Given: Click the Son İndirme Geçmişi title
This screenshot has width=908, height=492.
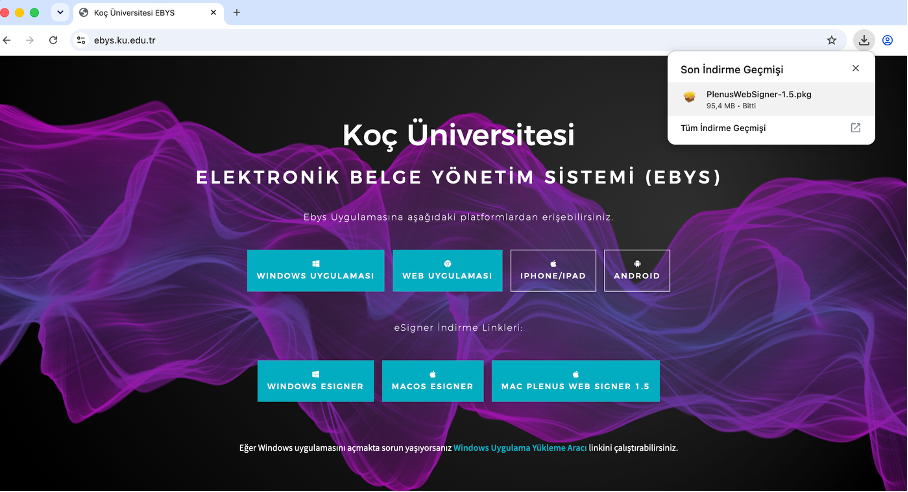Looking at the screenshot, I should [x=731, y=69].
